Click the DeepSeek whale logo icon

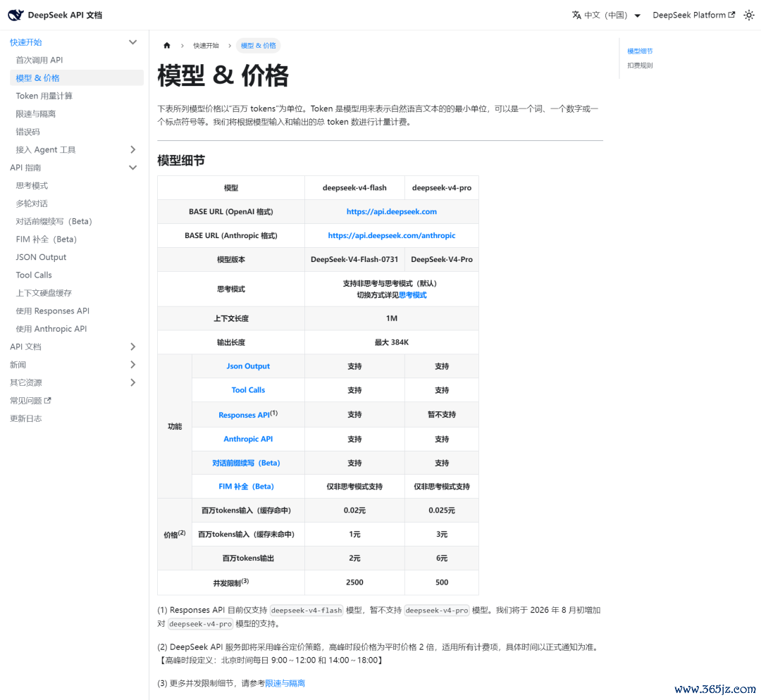(x=16, y=15)
